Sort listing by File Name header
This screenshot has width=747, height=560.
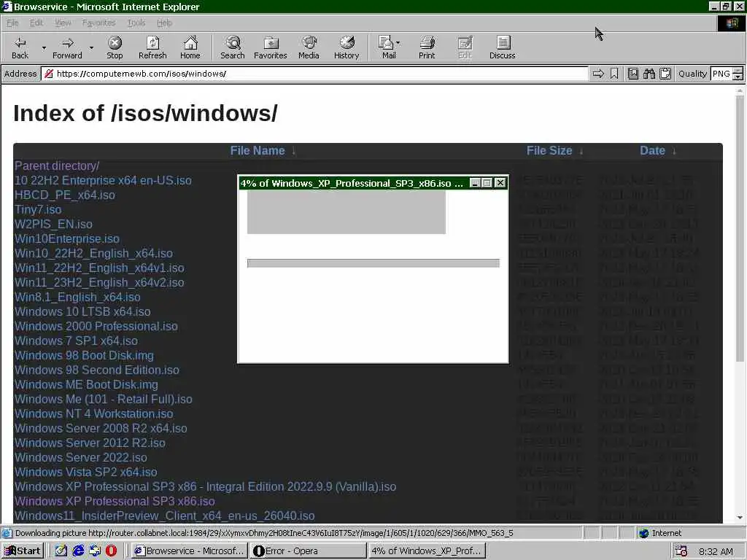coord(258,150)
